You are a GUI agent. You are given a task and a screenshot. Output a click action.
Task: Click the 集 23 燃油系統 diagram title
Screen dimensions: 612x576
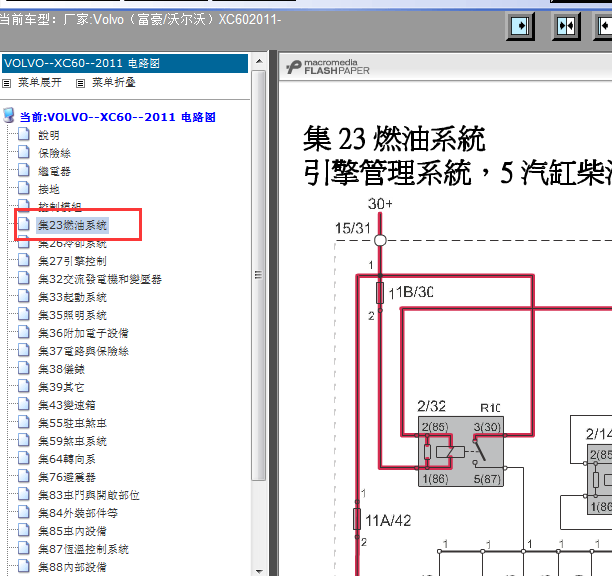pyautogui.click(x=394, y=139)
